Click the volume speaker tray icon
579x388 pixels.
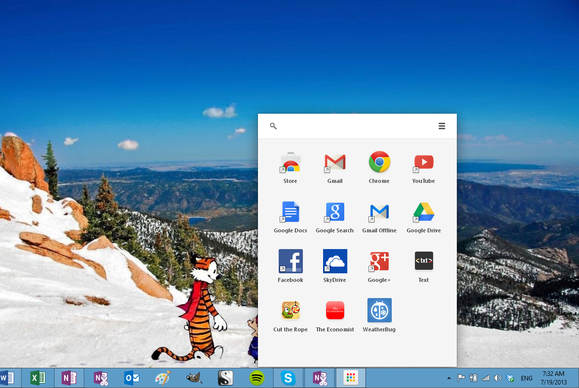pos(498,378)
